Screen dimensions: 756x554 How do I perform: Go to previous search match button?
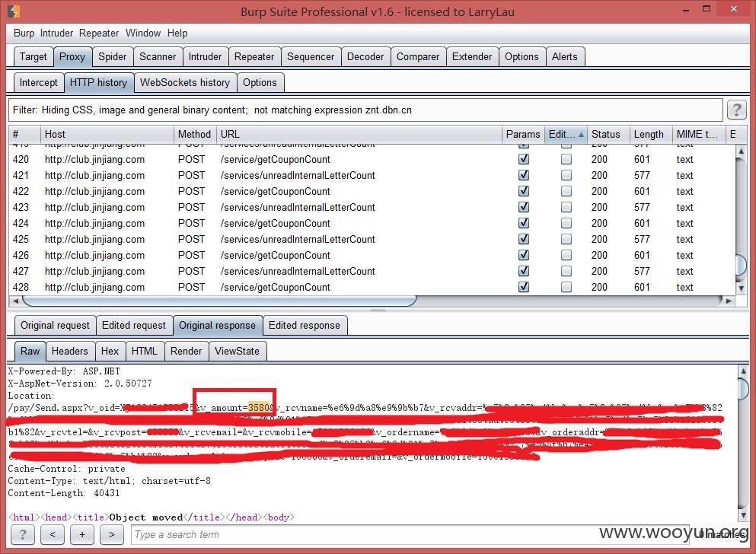tap(53, 534)
